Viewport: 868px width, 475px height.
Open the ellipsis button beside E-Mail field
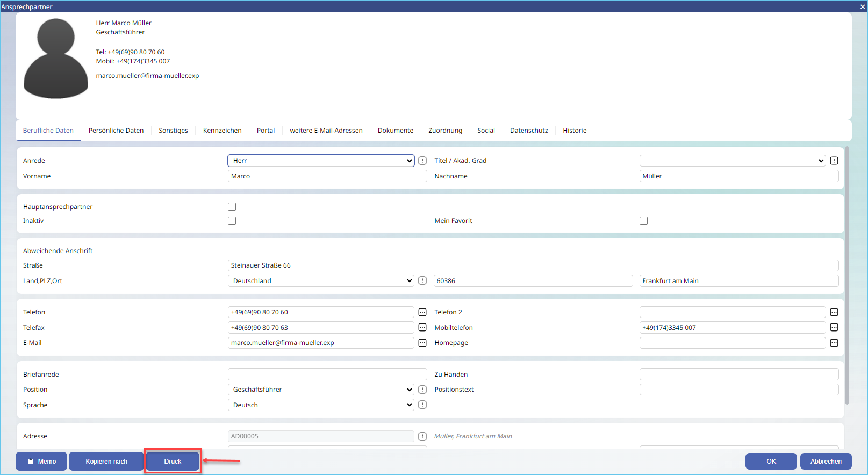[x=422, y=343]
